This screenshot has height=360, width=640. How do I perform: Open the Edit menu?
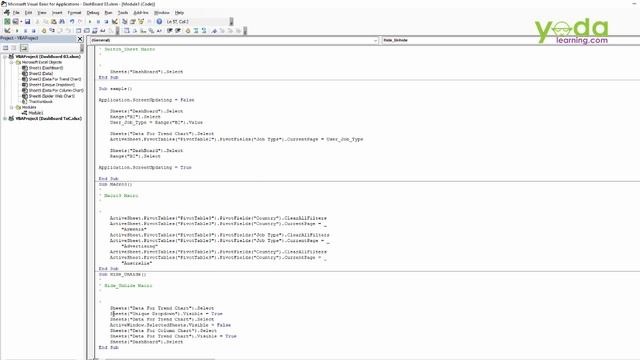28,13
